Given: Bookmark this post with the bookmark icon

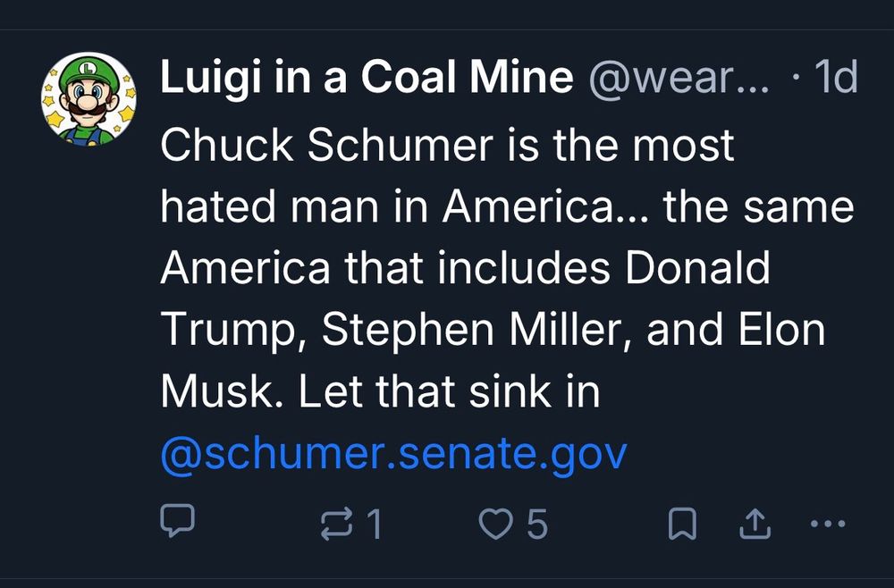Looking at the screenshot, I should [682, 525].
